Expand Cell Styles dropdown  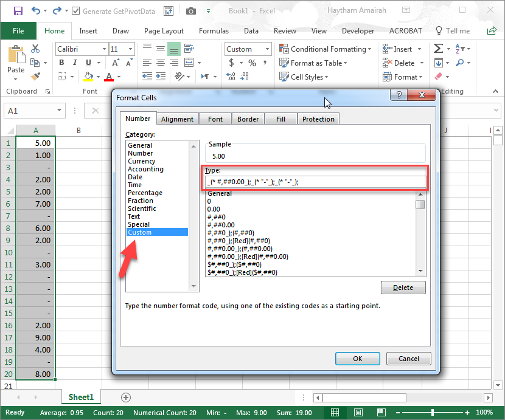pyautogui.click(x=304, y=77)
